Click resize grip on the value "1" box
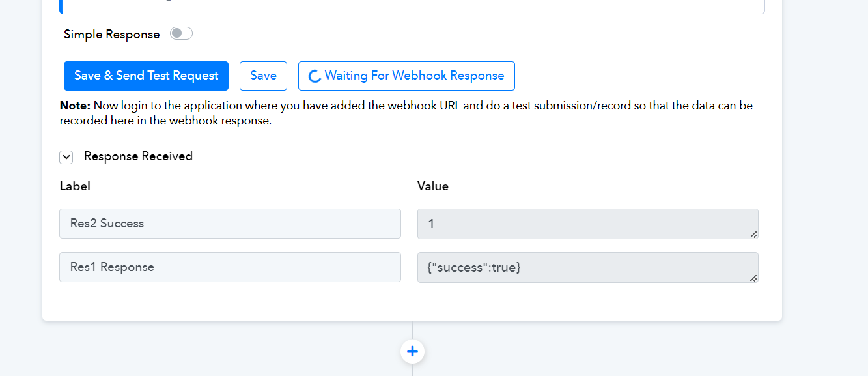Viewport: 868px width, 376px height. 753,234
